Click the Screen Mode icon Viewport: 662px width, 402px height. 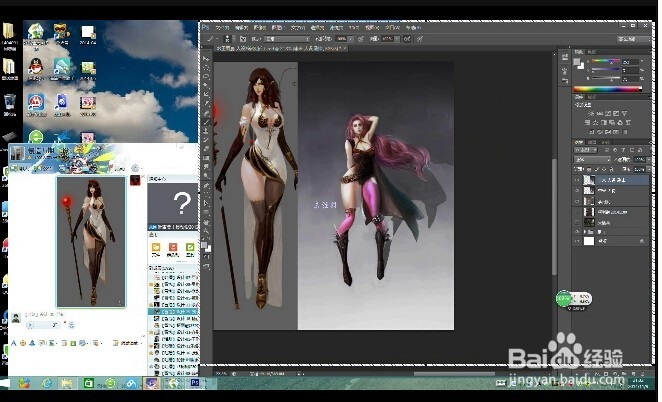(206, 267)
